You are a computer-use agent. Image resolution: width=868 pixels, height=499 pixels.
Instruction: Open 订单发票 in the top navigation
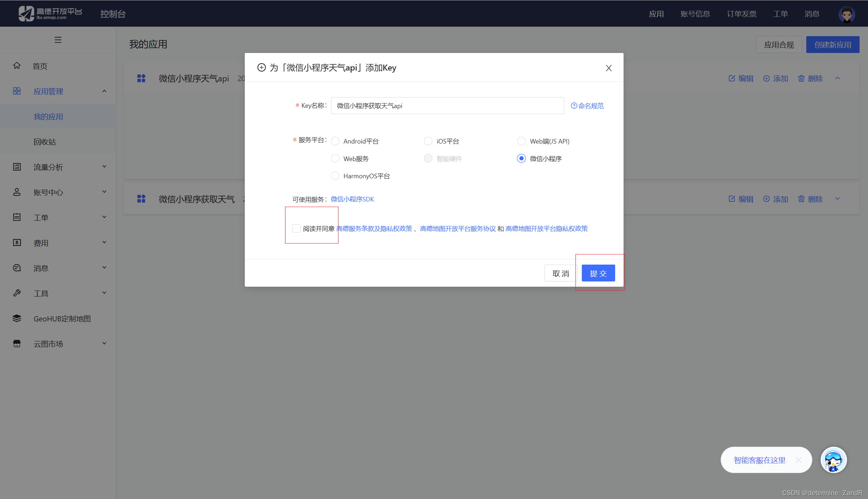741,14
